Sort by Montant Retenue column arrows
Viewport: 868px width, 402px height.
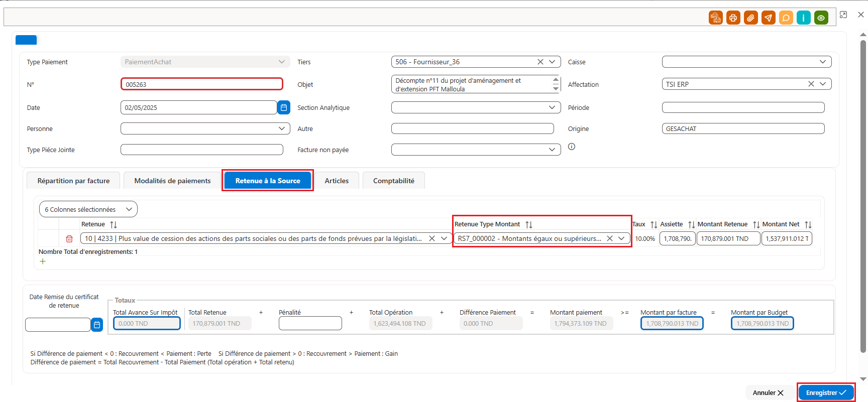pyautogui.click(x=756, y=225)
